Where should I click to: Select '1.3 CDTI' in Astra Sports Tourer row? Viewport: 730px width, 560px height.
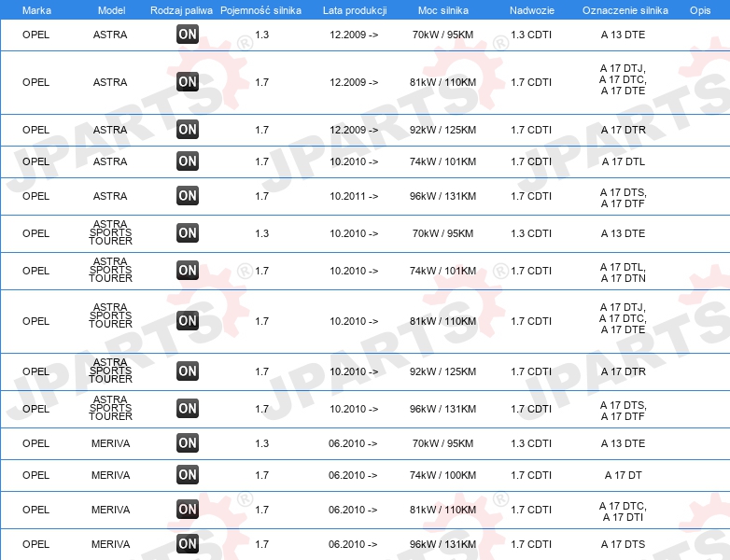coord(531,233)
